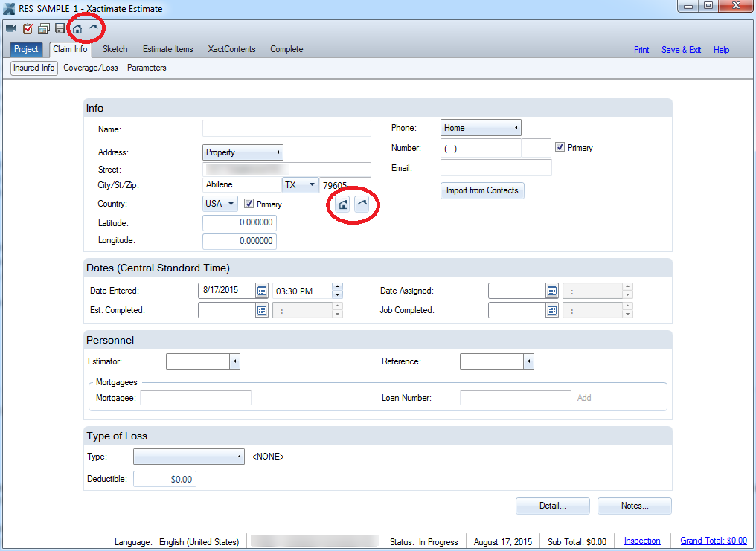Open calendar picker for Date Assigned
Viewport: 756px width, 551px height.
[x=552, y=291]
